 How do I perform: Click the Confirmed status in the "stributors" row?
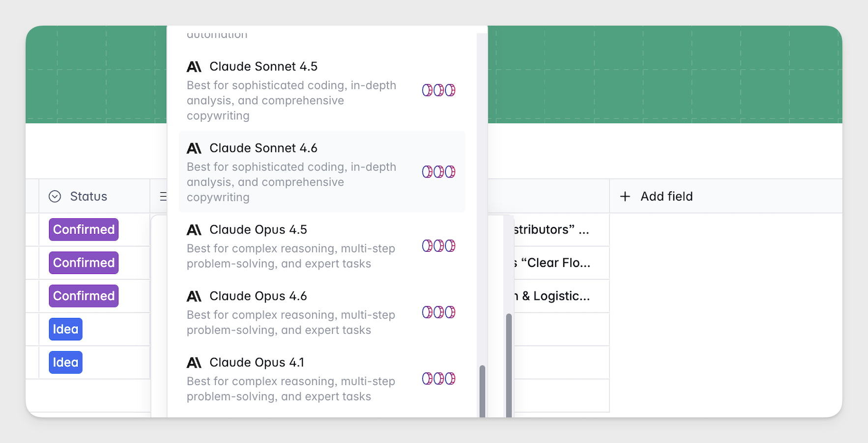click(84, 230)
